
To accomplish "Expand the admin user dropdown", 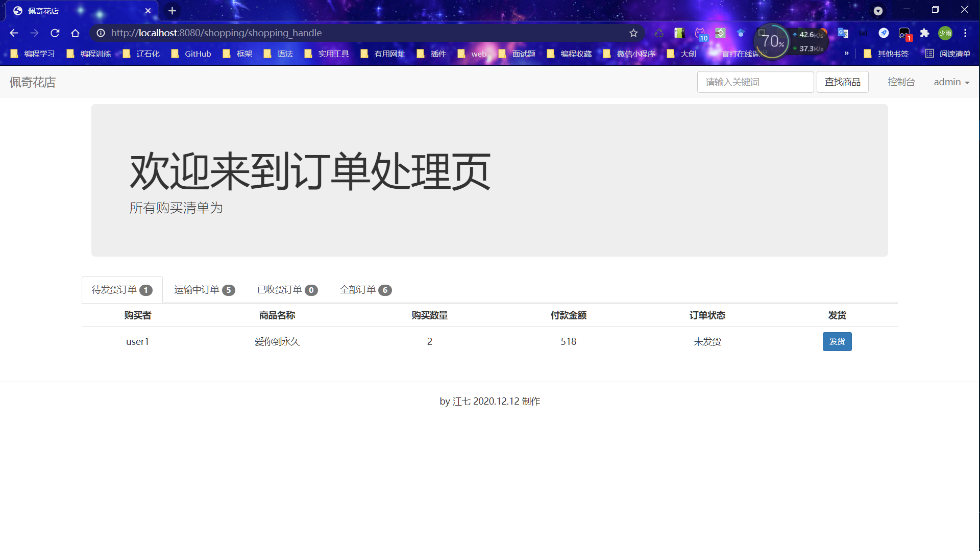I will click(x=951, y=82).
